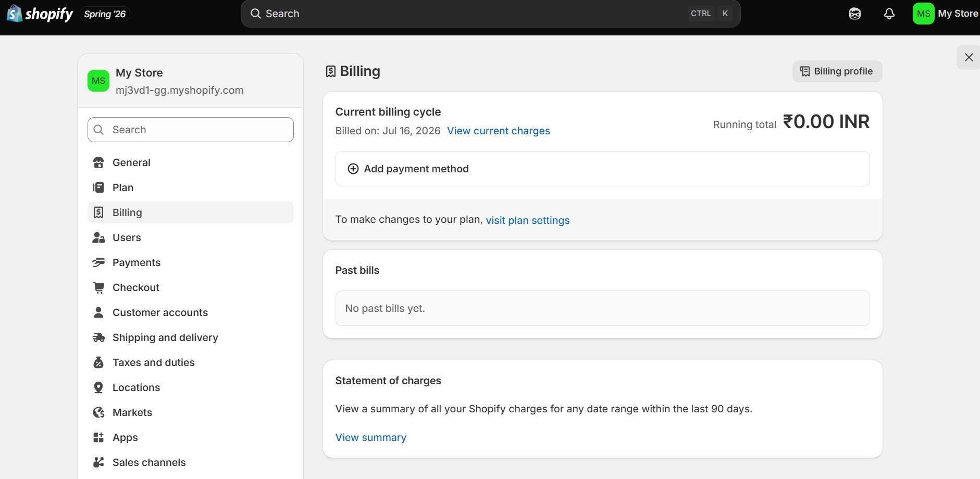Open the My Store account menu

coord(945,14)
